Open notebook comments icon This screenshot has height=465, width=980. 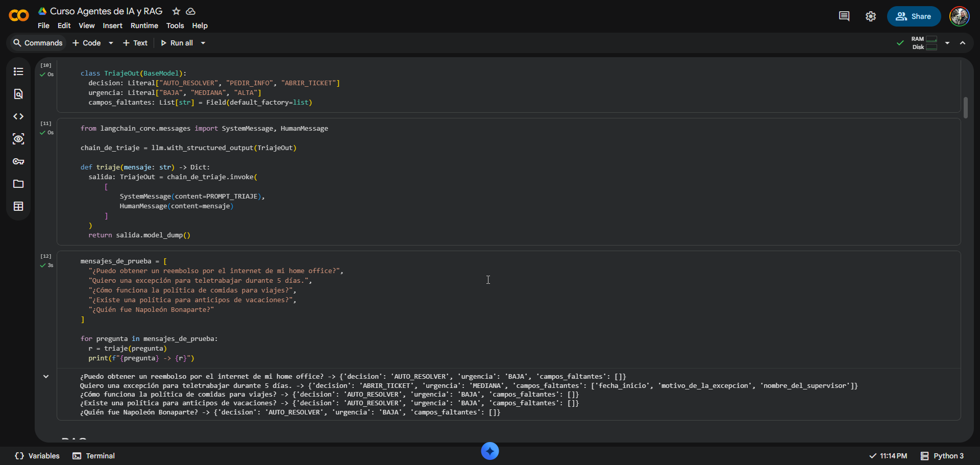point(844,16)
